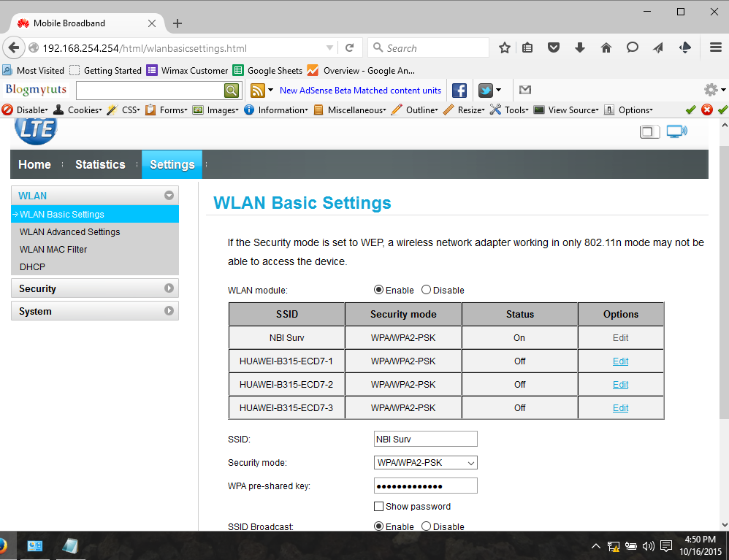Open the Security mode dropdown
Viewport: 729px width, 560px height.
(425, 462)
